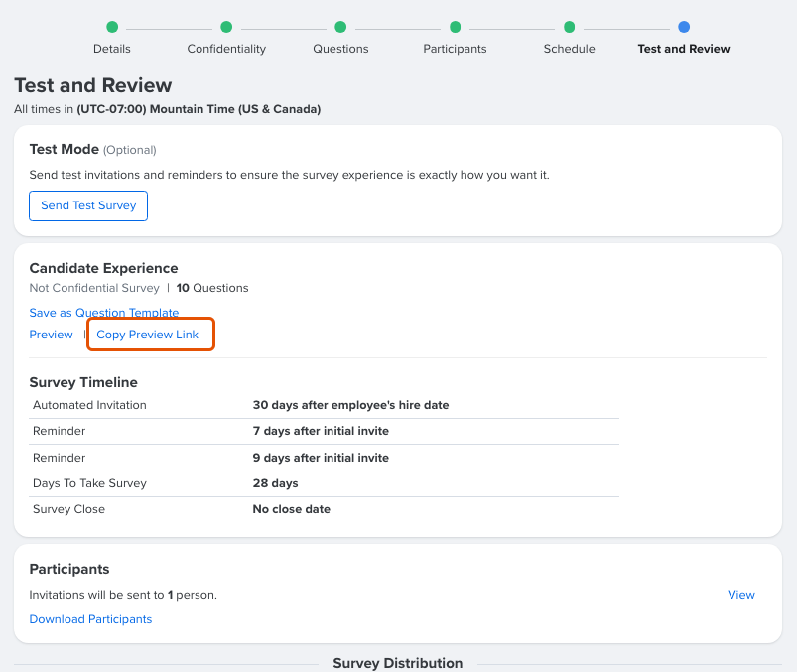Select the Schedule step label
797x672 pixels.
(569, 48)
